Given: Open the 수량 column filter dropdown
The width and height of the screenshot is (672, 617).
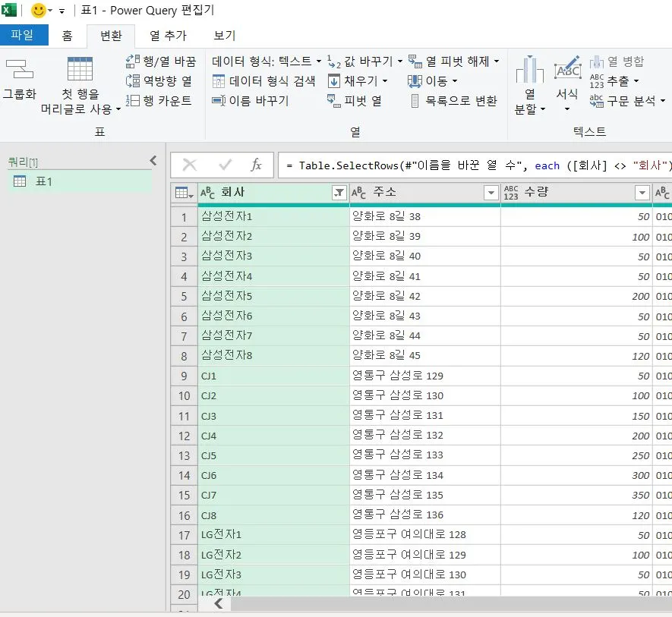Looking at the screenshot, I should point(642,193).
